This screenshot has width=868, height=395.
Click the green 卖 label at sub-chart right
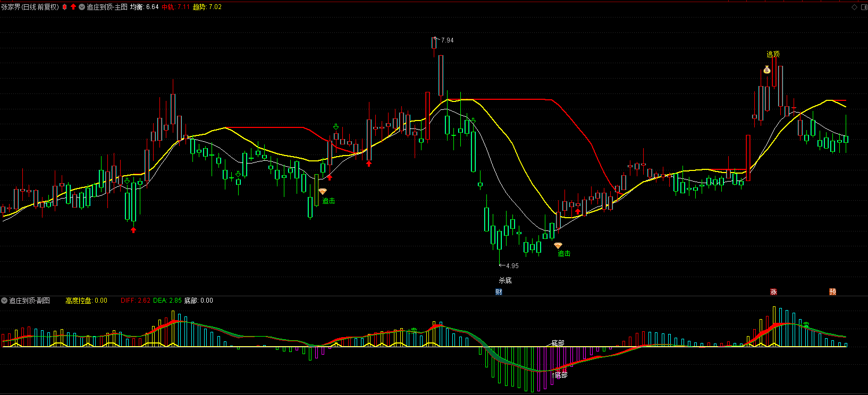(x=806, y=324)
